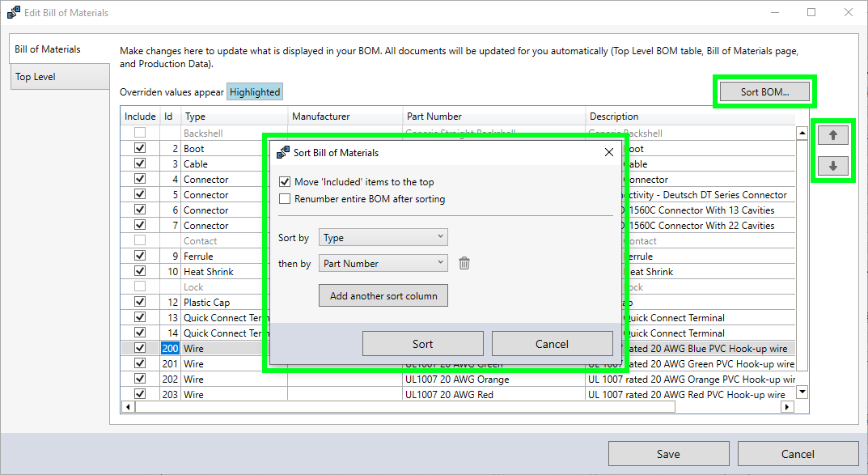Delete the 'then by' sort column

pos(464,264)
